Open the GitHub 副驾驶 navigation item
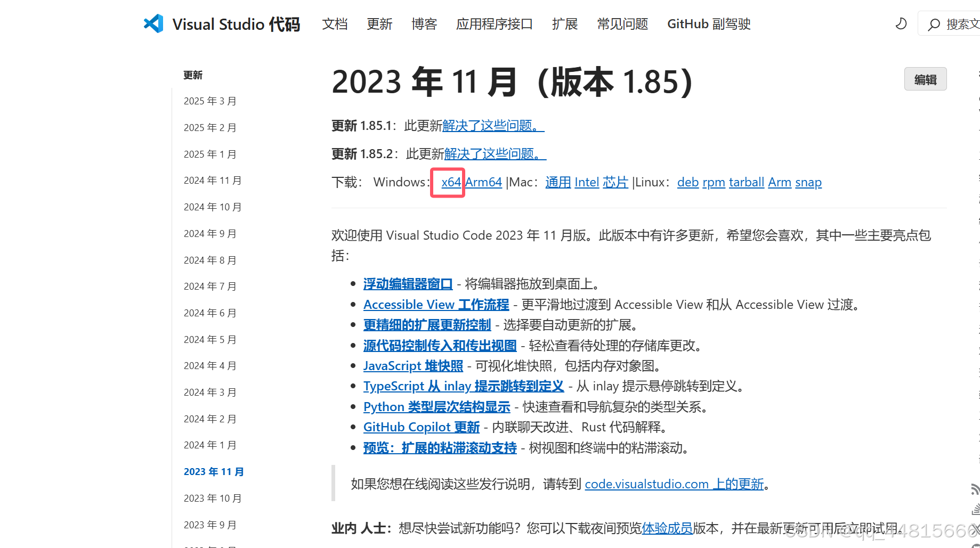 pos(709,24)
